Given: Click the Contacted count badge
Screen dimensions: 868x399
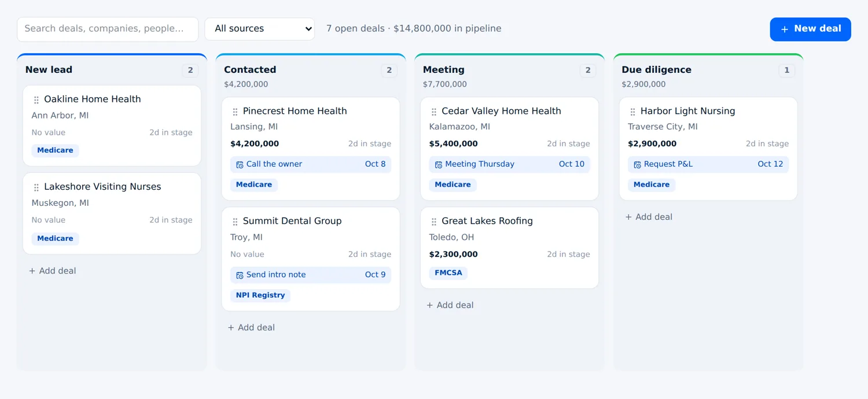Looking at the screenshot, I should pos(389,71).
